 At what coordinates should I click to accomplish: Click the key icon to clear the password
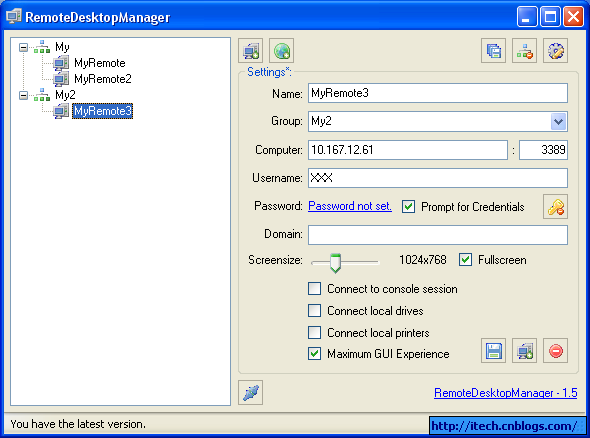click(555, 207)
